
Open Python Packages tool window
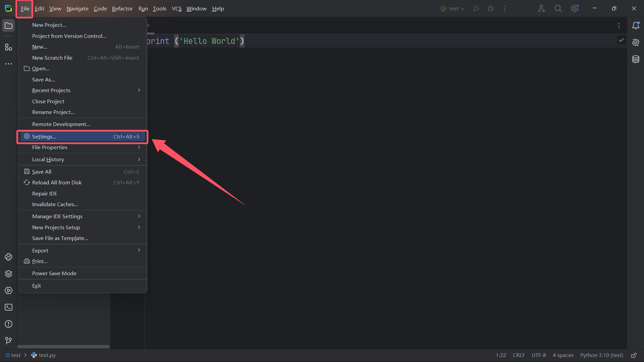click(x=9, y=274)
